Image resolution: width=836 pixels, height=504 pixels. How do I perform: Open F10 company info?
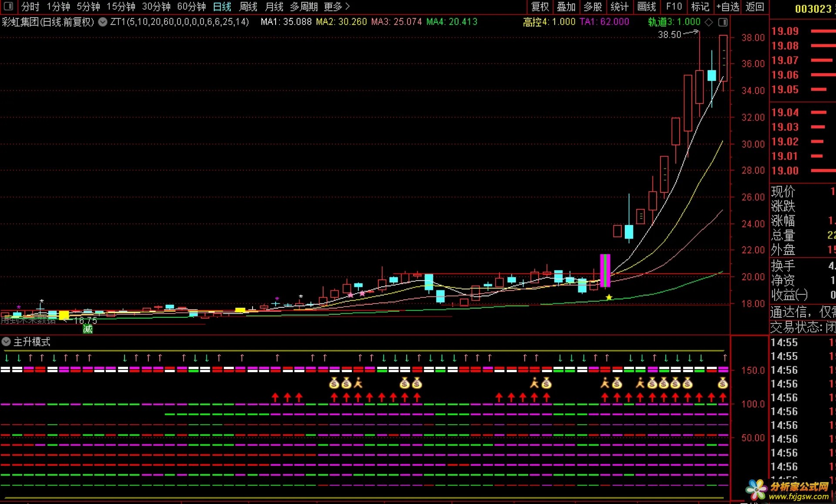674,7
